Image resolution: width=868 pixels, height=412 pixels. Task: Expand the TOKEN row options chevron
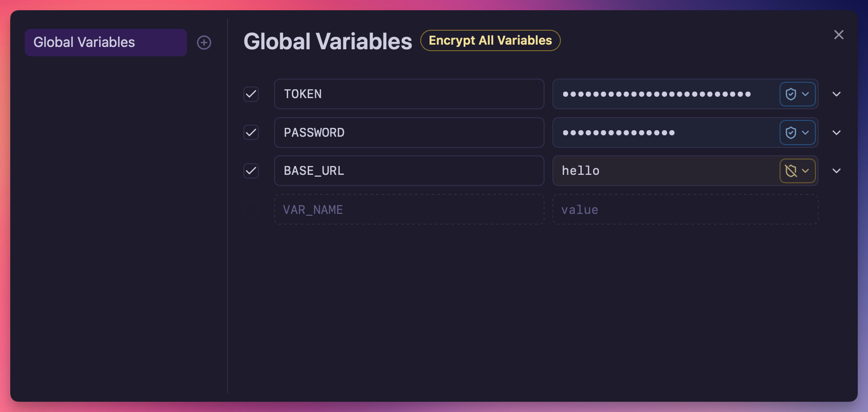pyautogui.click(x=836, y=94)
